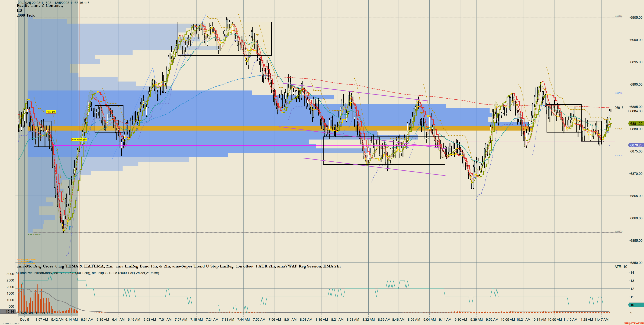
Task: Click the 6:14 AM time axis label
Action: point(72,320)
